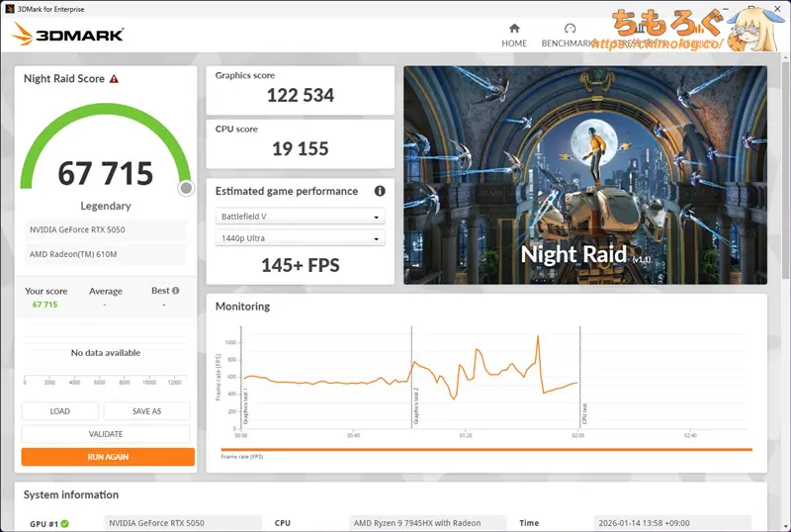
Task: Click the info icon next to Best
Action: (x=176, y=291)
